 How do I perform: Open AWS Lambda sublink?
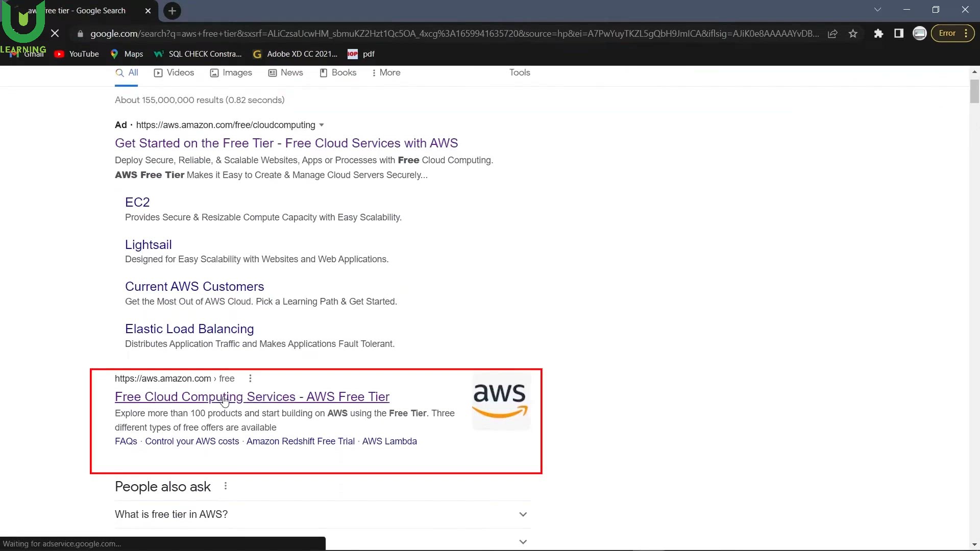pyautogui.click(x=389, y=441)
